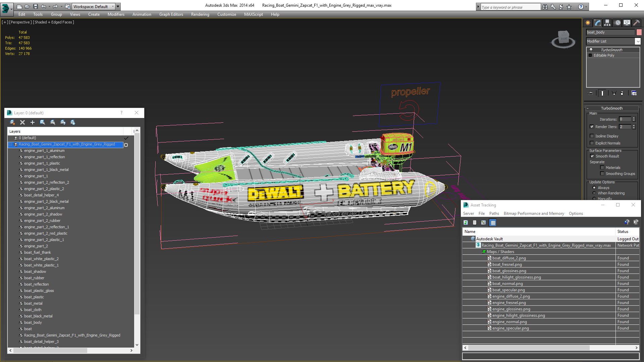
Task: Click the keyword search input field
Action: [x=511, y=7]
